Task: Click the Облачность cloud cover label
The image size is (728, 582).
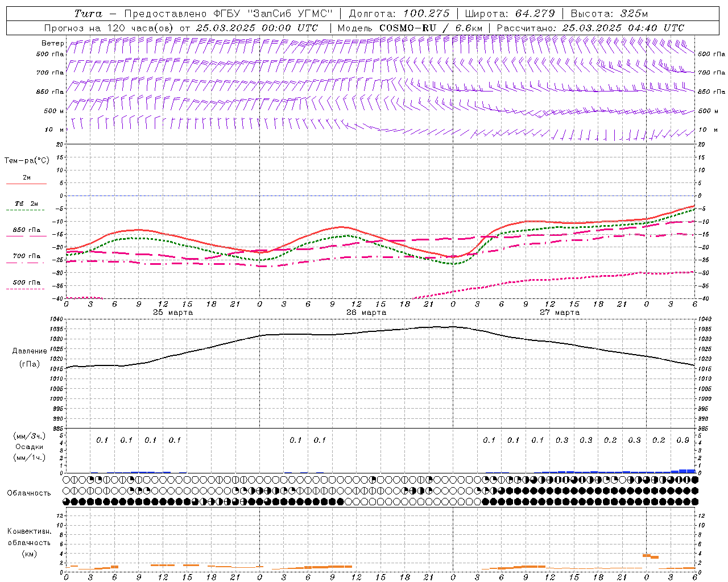Action: point(29,493)
